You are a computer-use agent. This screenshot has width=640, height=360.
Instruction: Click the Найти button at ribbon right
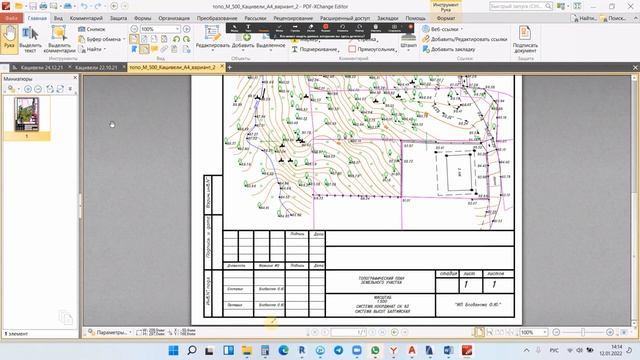(x=584, y=18)
